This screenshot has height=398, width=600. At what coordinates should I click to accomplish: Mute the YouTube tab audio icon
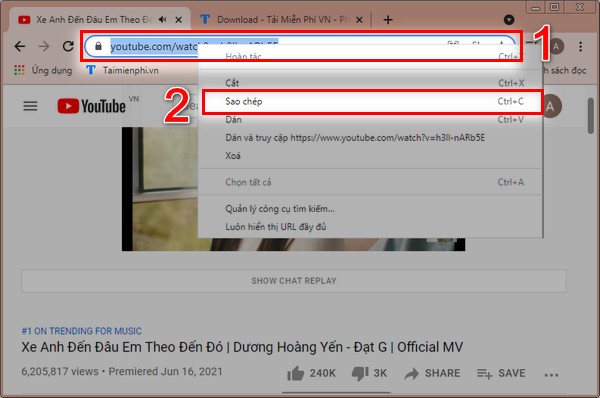[163, 20]
